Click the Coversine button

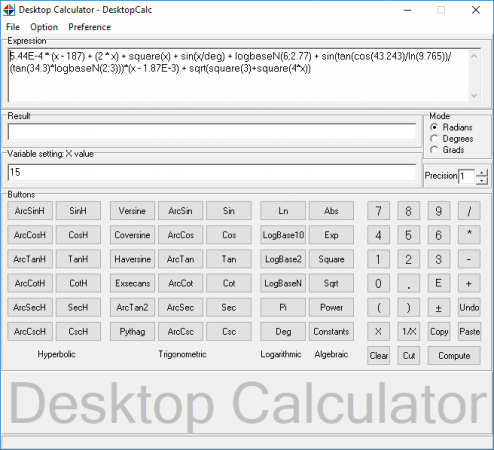132,235
